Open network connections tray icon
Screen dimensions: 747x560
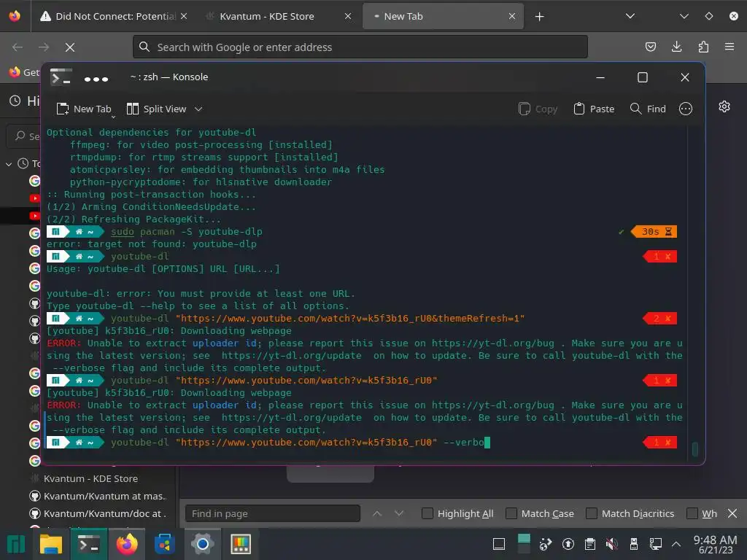pyautogui.click(x=656, y=544)
